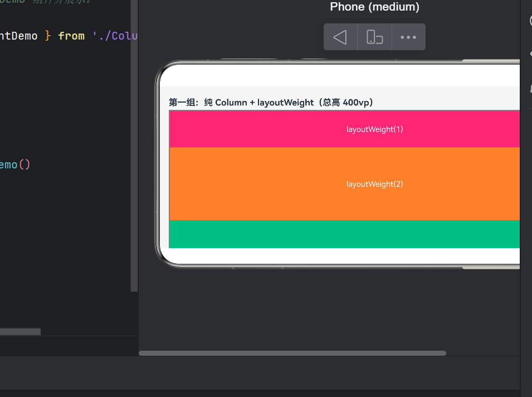Select the pink layoutWeight(1) block
Viewport: 532px width, 397px height.
click(344, 129)
